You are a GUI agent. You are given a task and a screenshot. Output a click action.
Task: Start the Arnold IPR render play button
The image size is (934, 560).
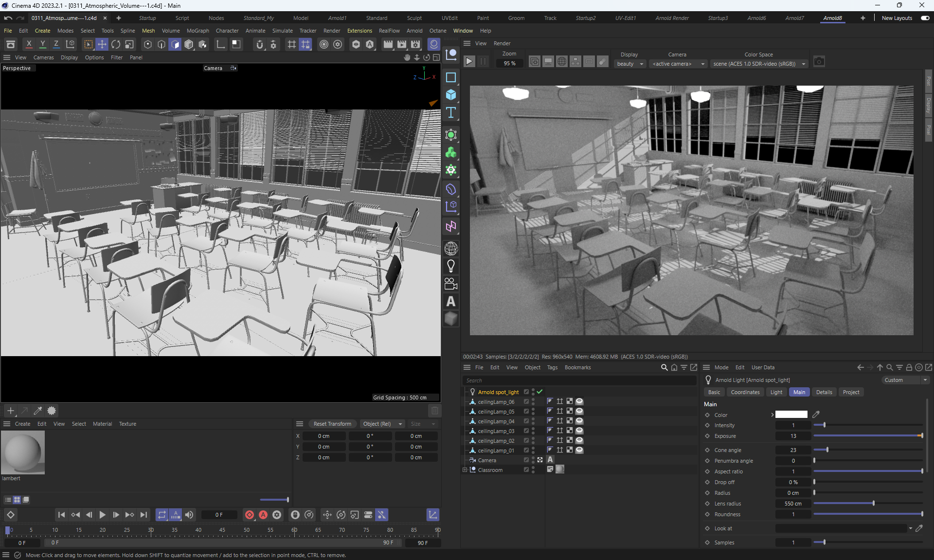469,62
